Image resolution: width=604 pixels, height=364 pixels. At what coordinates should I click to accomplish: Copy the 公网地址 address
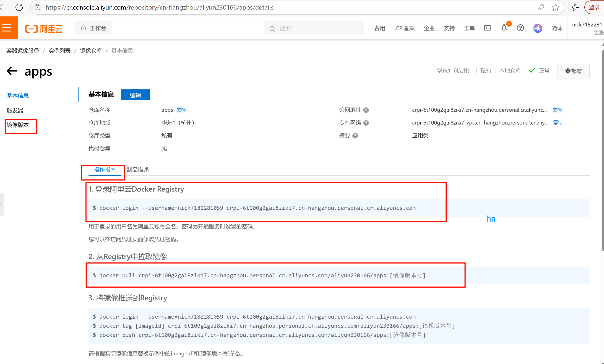[x=558, y=110]
